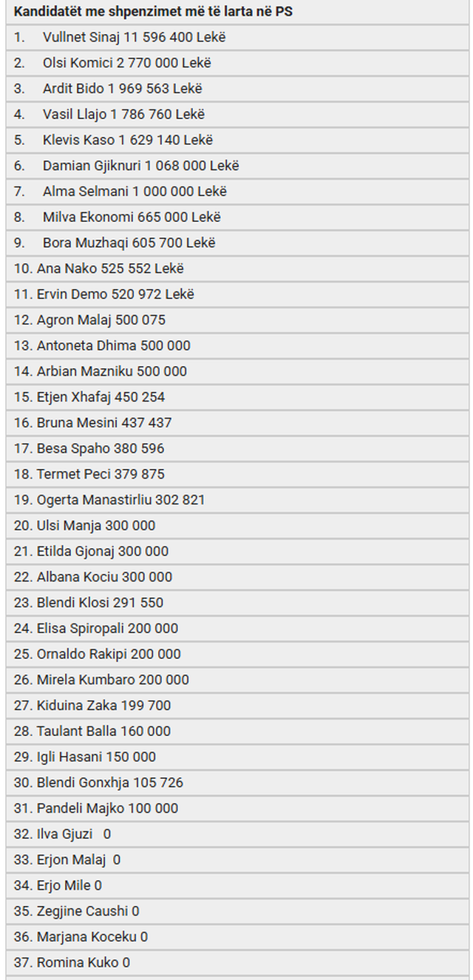Select the Romina Kuko row
Viewport: 473px width, 980px height.
(x=236, y=962)
